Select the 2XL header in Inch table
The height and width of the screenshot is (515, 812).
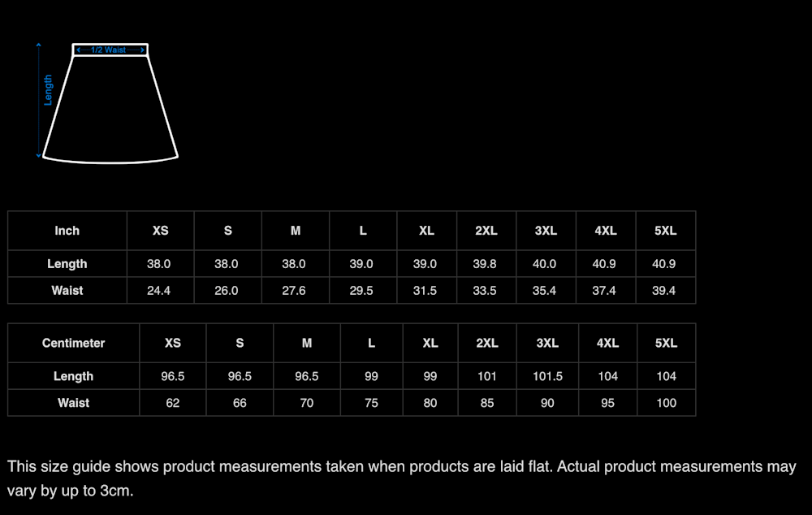tap(486, 231)
